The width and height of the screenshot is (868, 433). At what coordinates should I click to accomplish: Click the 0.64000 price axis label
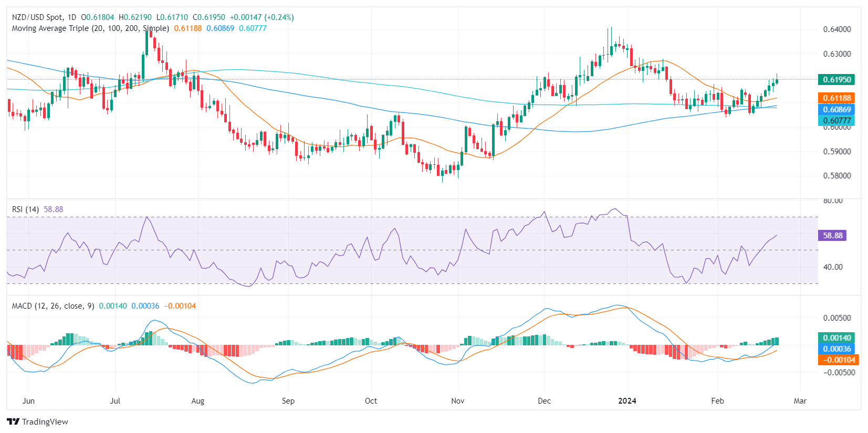click(837, 29)
